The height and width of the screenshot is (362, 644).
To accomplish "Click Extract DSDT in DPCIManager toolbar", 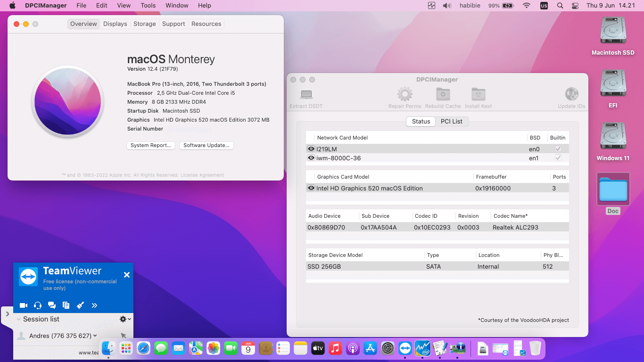I will pyautogui.click(x=306, y=99).
